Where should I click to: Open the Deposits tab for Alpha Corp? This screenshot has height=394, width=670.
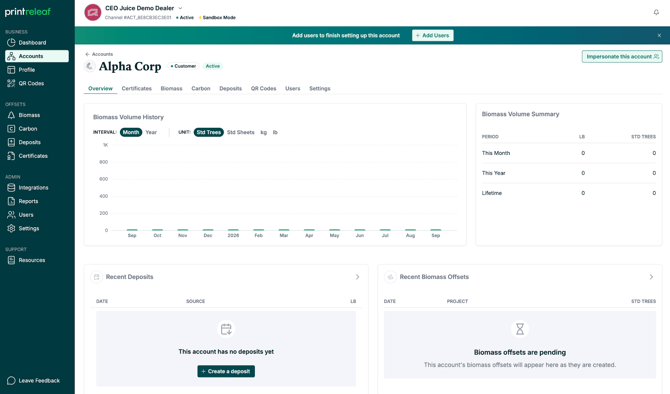click(x=230, y=88)
